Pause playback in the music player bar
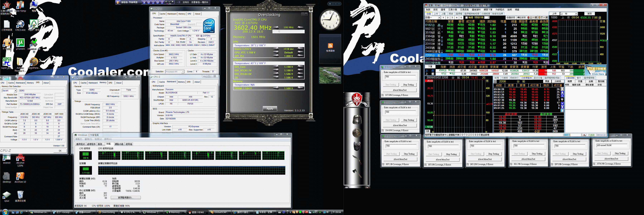The height and width of the screenshot is (215, 644). tap(153, 2)
